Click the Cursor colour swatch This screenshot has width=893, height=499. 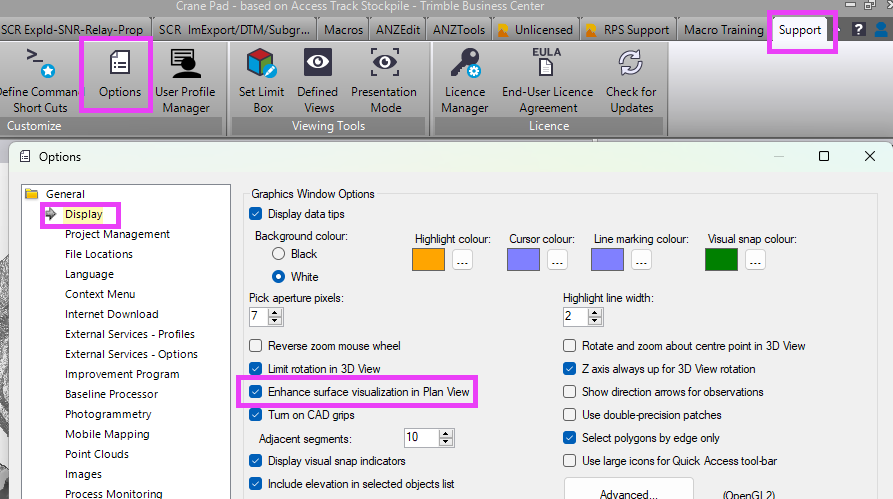pos(523,260)
